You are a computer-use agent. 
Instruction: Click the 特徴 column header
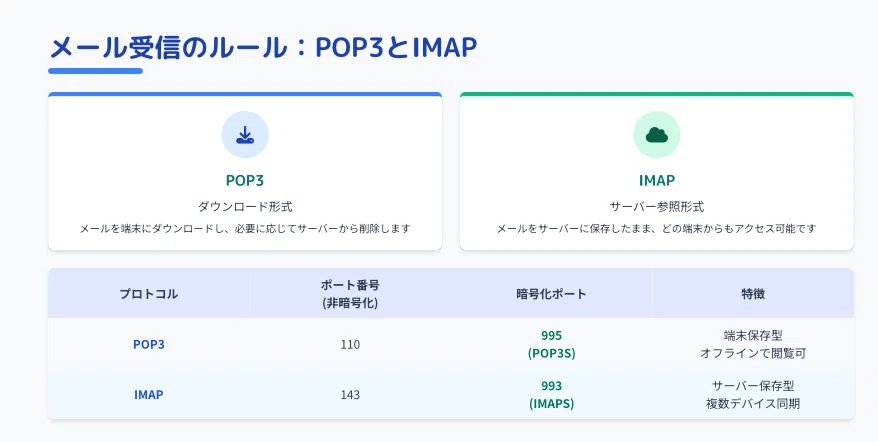(x=753, y=294)
